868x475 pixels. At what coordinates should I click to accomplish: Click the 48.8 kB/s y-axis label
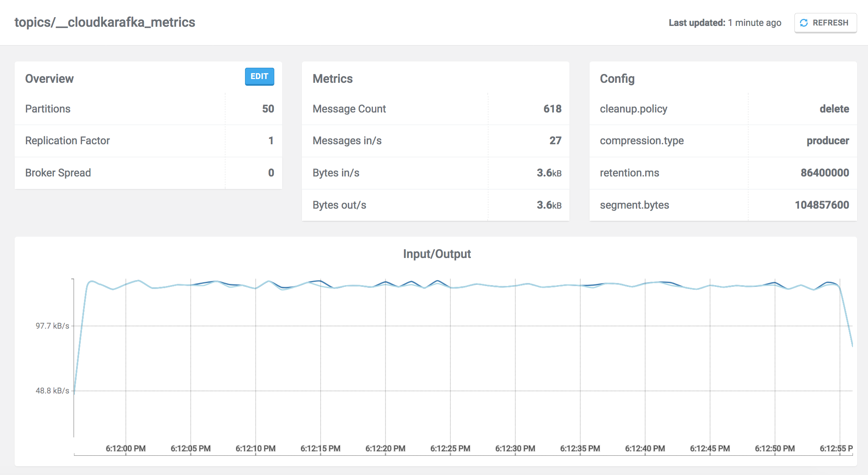pos(52,391)
